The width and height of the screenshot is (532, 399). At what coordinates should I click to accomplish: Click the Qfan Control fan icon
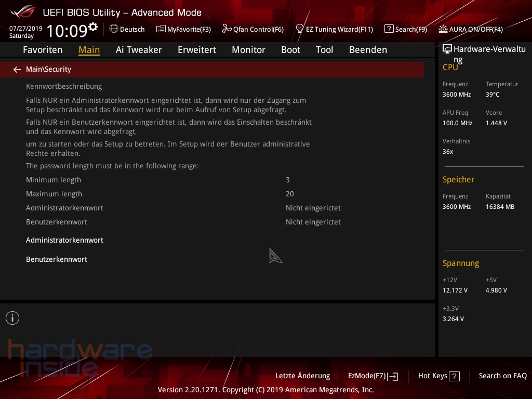point(227,29)
